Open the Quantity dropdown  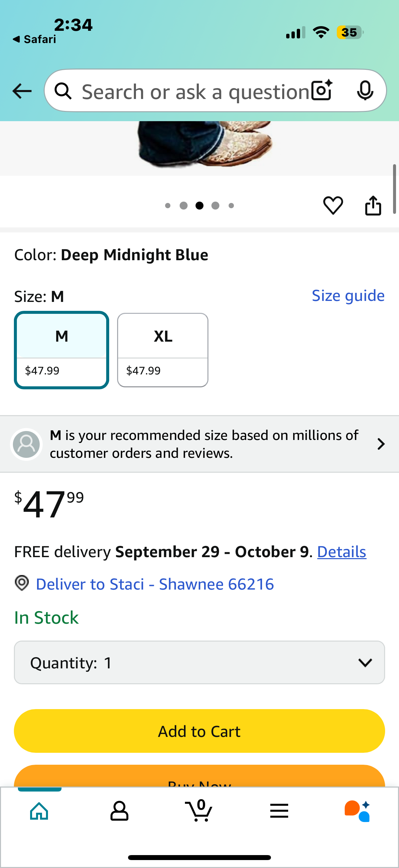pos(199,662)
